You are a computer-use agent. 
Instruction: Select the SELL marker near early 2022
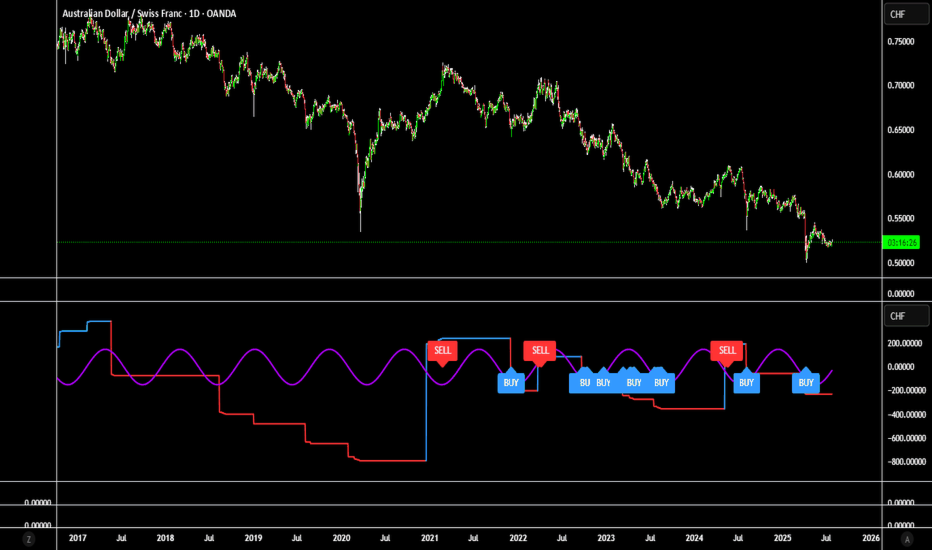point(540,351)
